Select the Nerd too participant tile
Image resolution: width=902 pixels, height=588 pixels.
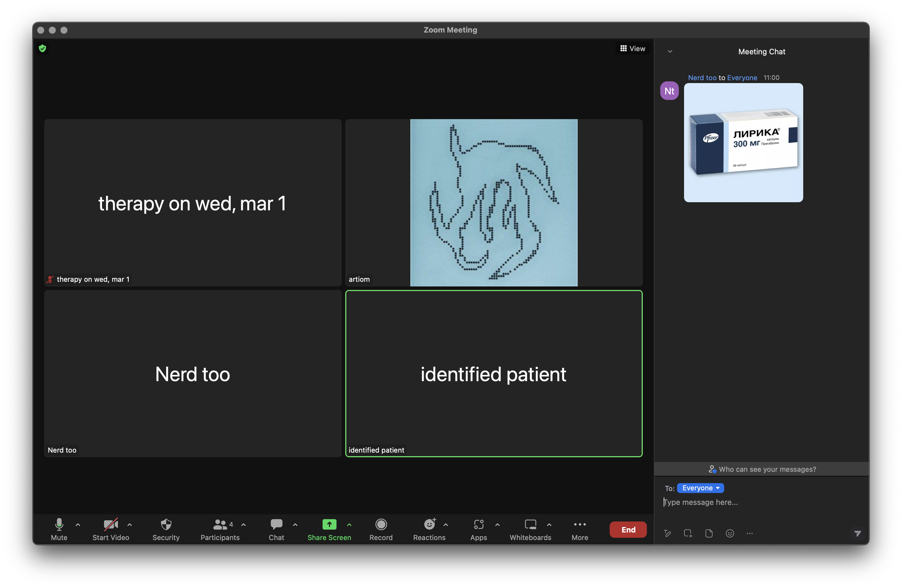click(x=193, y=374)
